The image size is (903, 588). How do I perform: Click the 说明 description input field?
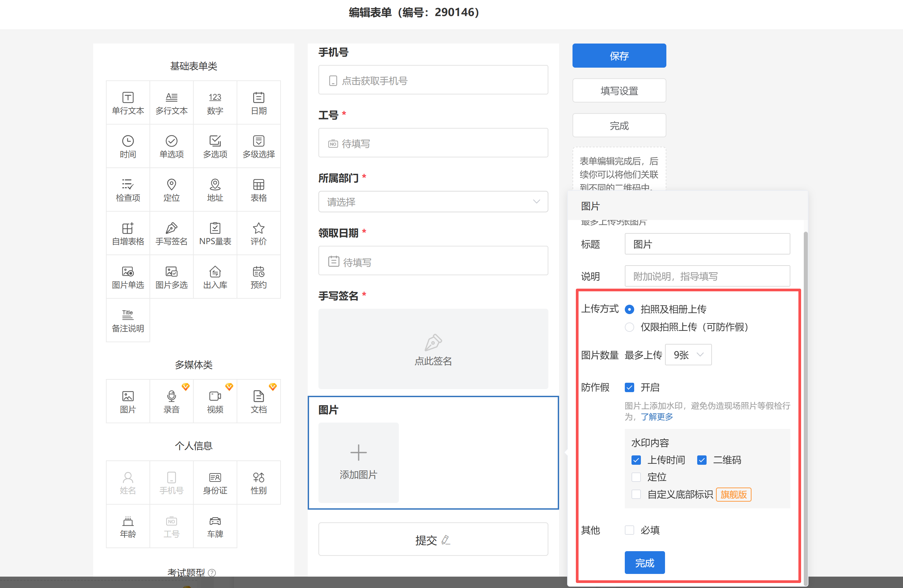[707, 276]
